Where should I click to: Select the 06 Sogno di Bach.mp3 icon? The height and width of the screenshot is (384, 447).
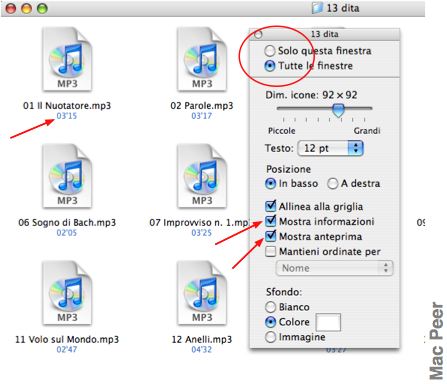coord(67,176)
